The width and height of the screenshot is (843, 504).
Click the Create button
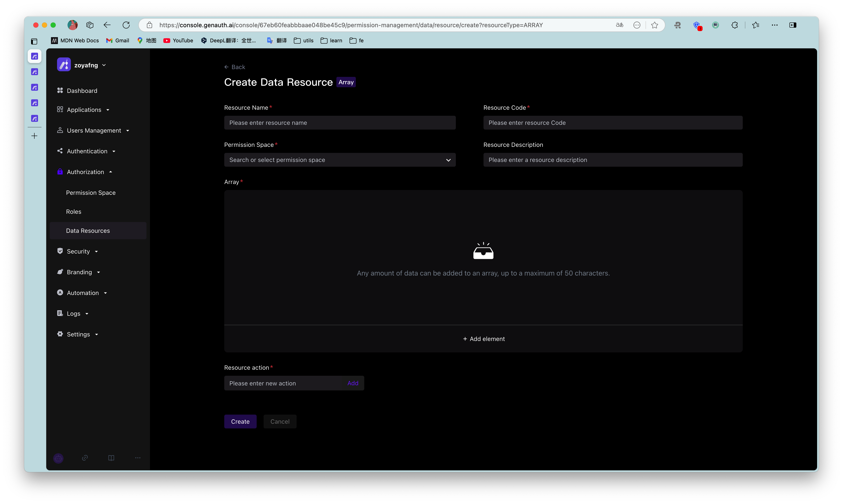point(240,422)
